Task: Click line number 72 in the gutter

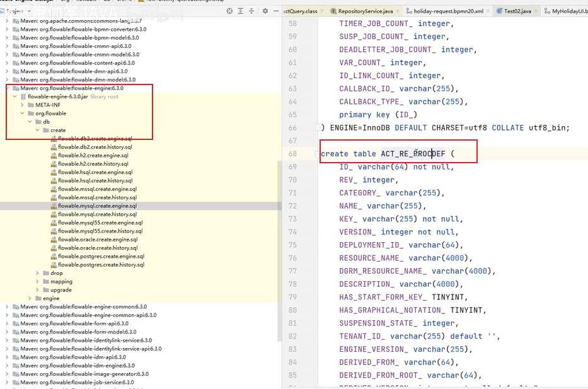Action: point(292,206)
